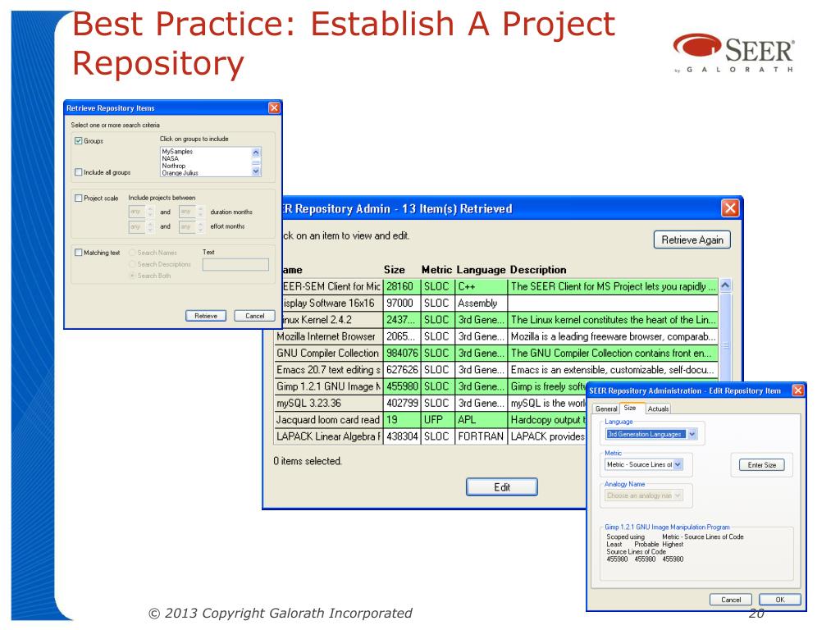Image resolution: width=840 pixels, height=630 pixels.
Task: Click the Metric column header
Action: (x=436, y=269)
